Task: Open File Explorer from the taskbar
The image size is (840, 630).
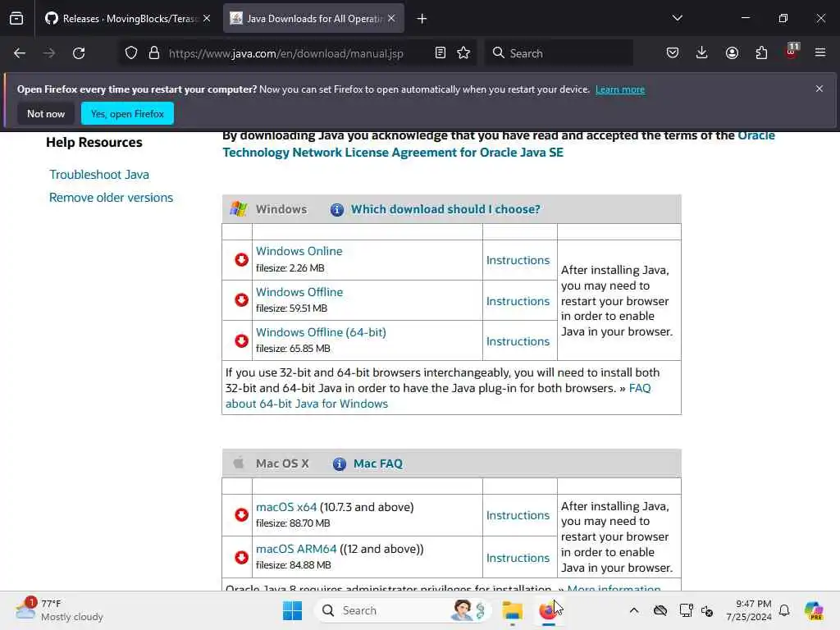Action: tap(512, 610)
